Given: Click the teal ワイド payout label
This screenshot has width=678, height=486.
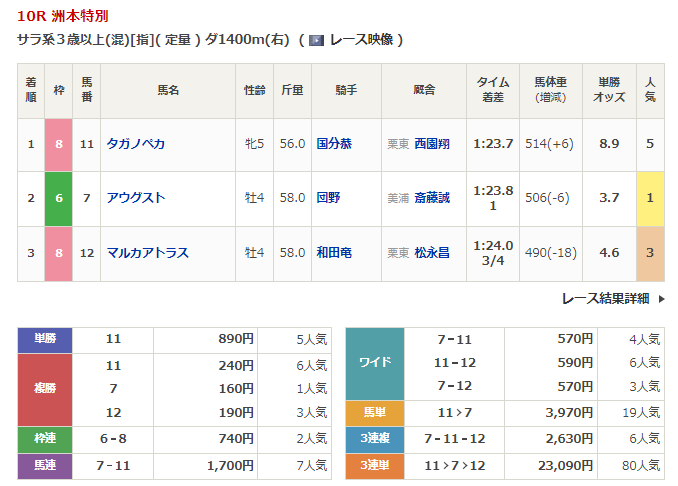Looking at the screenshot, I should (x=374, y=363).
